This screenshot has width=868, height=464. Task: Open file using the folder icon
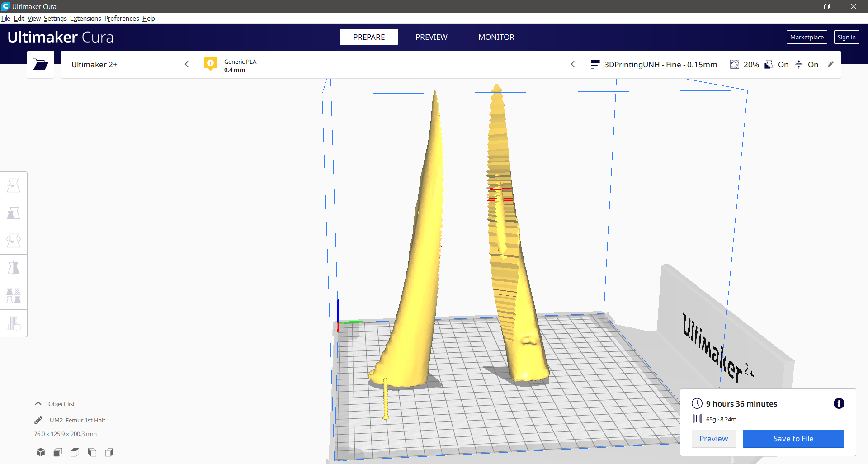pyautogui.click(x=41, y=64)
